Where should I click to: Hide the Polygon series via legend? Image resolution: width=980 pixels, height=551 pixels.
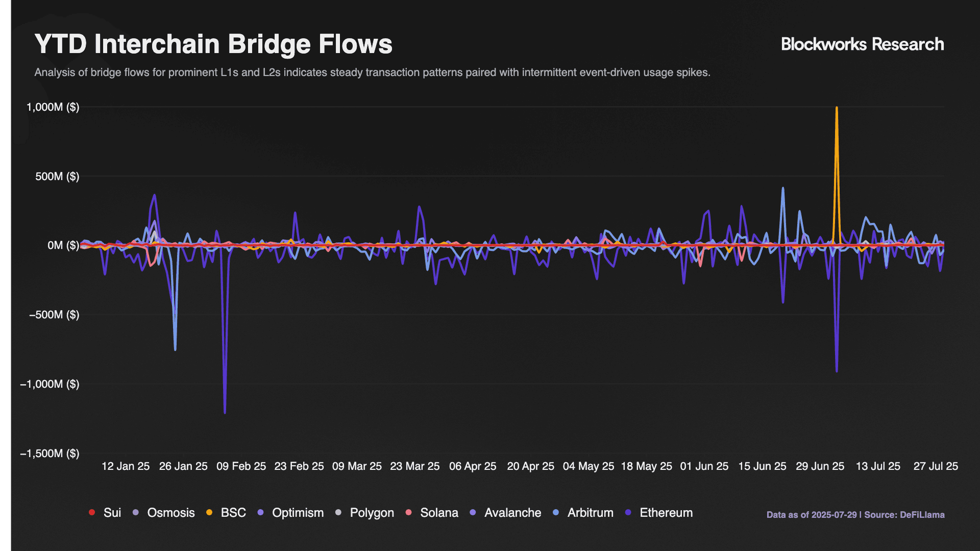pos(372,513)
